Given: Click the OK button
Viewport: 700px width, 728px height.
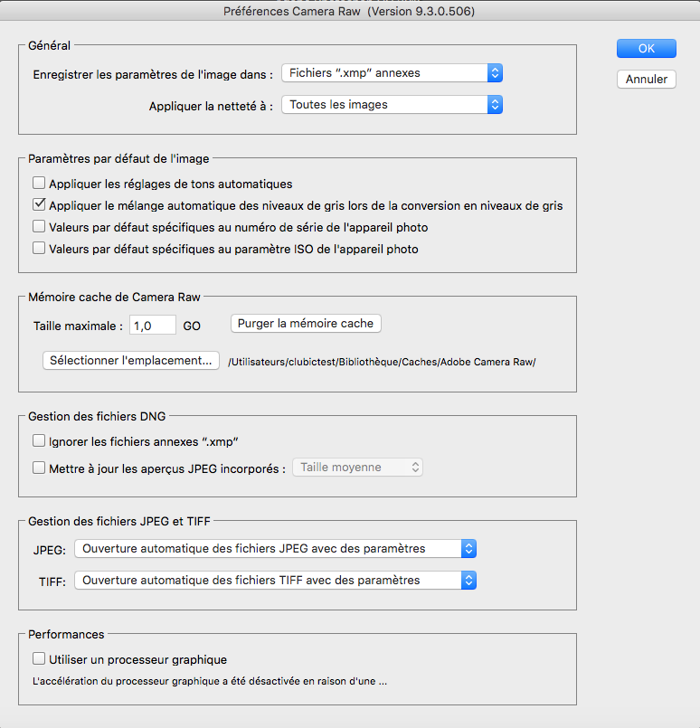Looking at the screenshot, I should tap(646, 49).
